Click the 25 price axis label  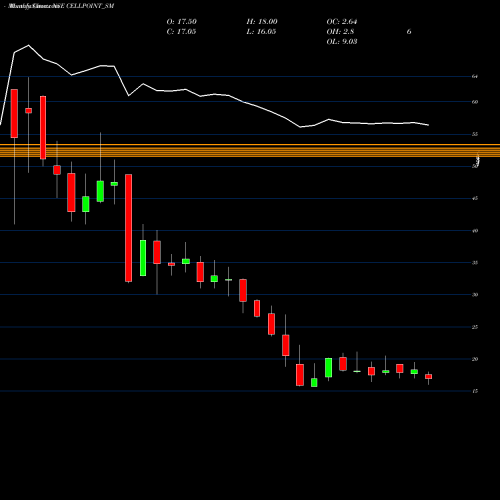pyautogui.click(x=475, y=327)
